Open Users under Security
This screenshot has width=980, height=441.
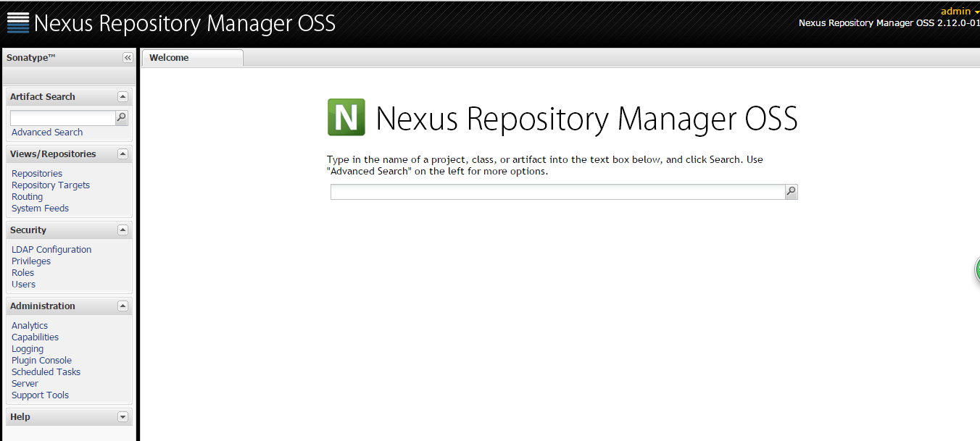tap(23, 285)
